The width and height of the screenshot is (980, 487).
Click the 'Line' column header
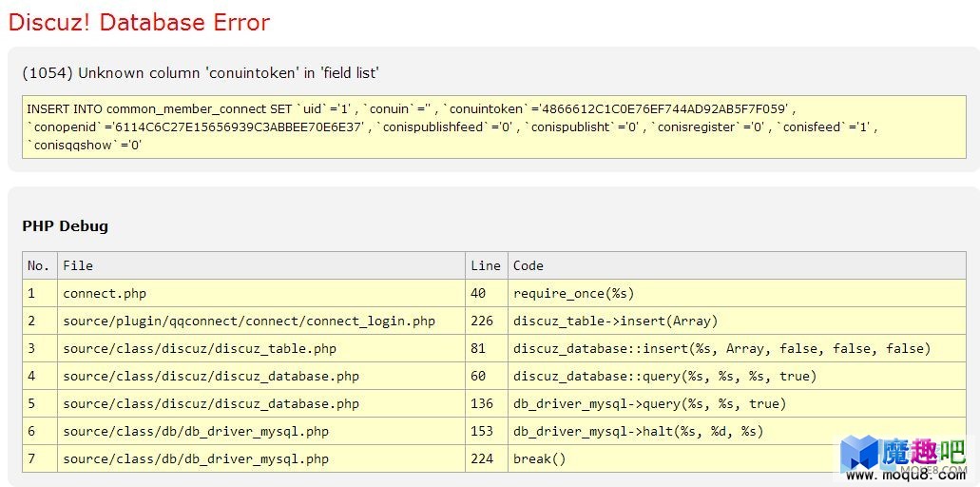coord(486,265)
